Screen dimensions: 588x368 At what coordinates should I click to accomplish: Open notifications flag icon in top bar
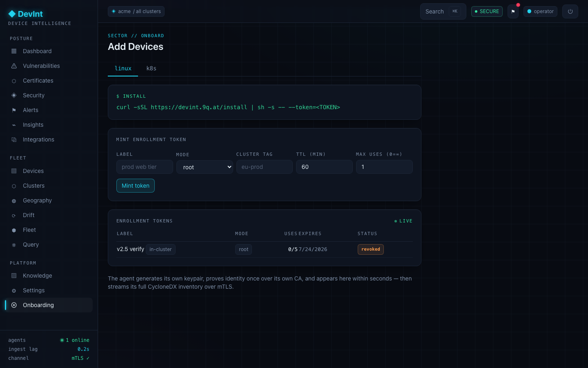(513, 11)
